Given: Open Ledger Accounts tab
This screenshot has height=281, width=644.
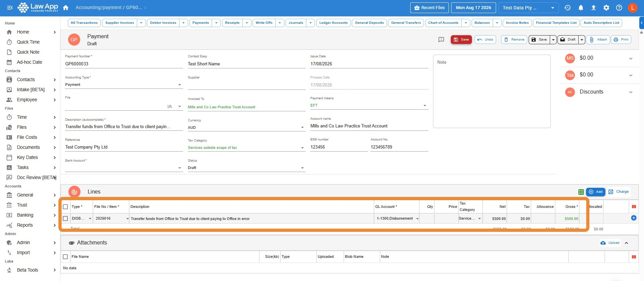Looking at the screenshot, I should [x=333, y=23].
